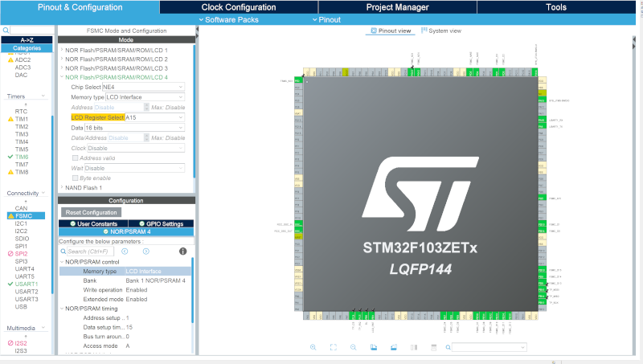This screenshot has height=364, width=643.
Task: Select the Pinout & Configuration tab
Action: tap(80, 7)
